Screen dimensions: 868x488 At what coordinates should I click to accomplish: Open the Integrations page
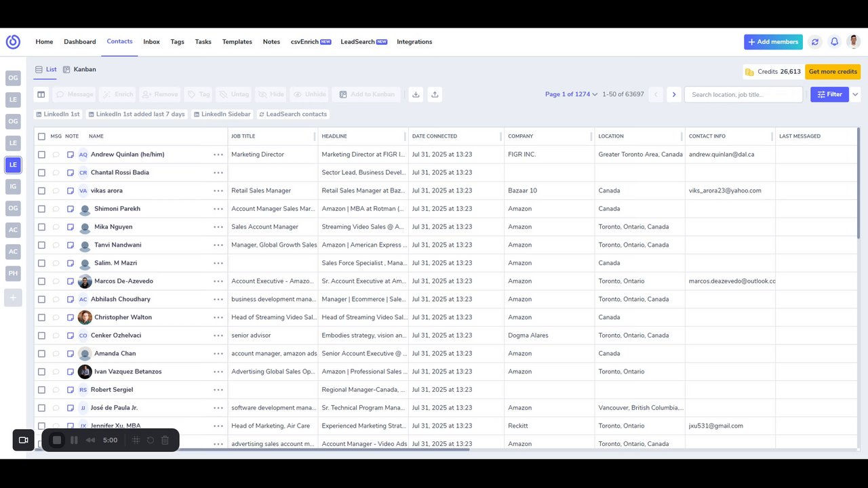414,42
